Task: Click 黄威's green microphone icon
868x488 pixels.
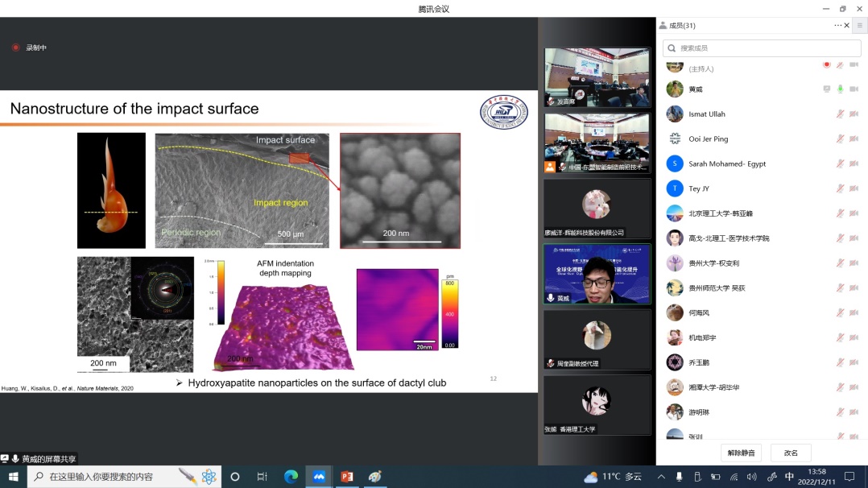Action: coord(840,89)
